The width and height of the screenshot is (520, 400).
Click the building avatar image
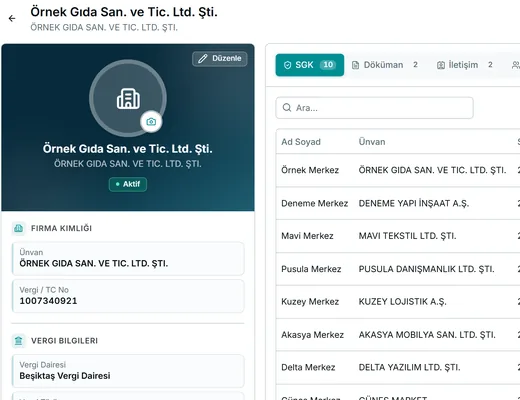pyautogui.click(x=128, y=98)
